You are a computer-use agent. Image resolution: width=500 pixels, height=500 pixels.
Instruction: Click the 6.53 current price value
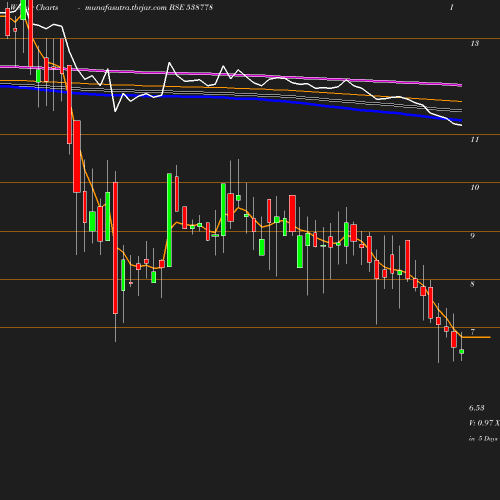477,408
